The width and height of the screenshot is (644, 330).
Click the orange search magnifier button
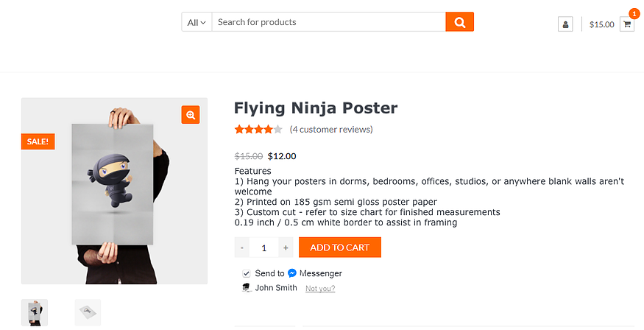(x=459, y=22)
